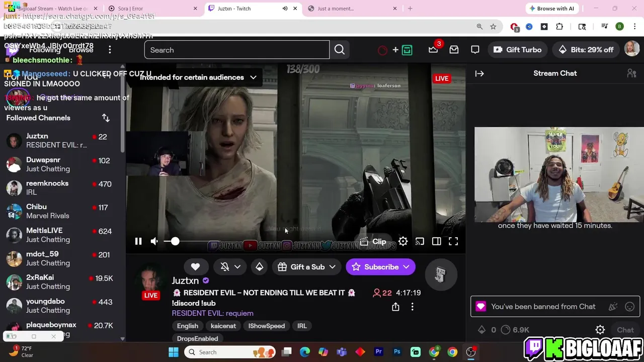This screenshot has width=644, height=362.
Task: Switch player to theatre mode
Action: [436, 241]
